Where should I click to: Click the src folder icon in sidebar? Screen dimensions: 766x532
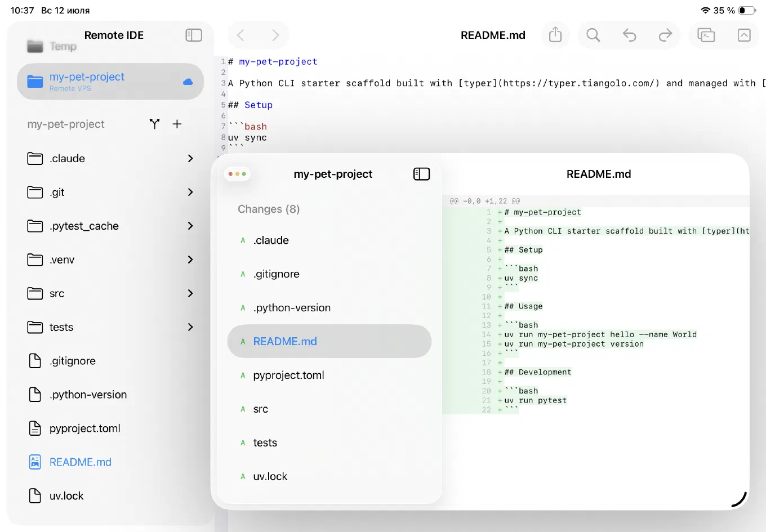[x=35, y=294]
